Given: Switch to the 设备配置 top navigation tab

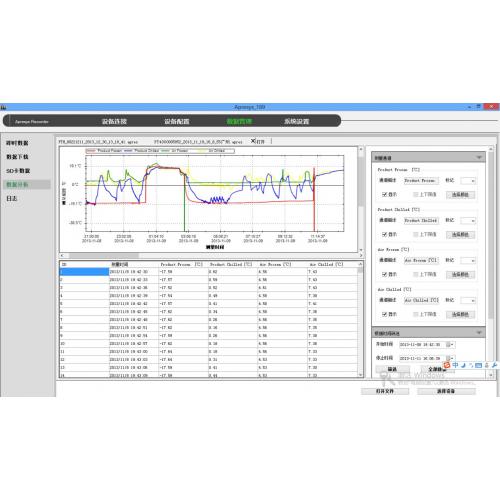Looking at the screenshot, I should click(177, 121).
